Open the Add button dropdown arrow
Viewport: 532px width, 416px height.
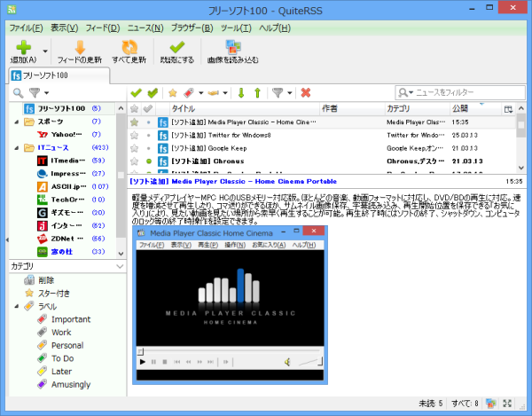pos(45,51)
